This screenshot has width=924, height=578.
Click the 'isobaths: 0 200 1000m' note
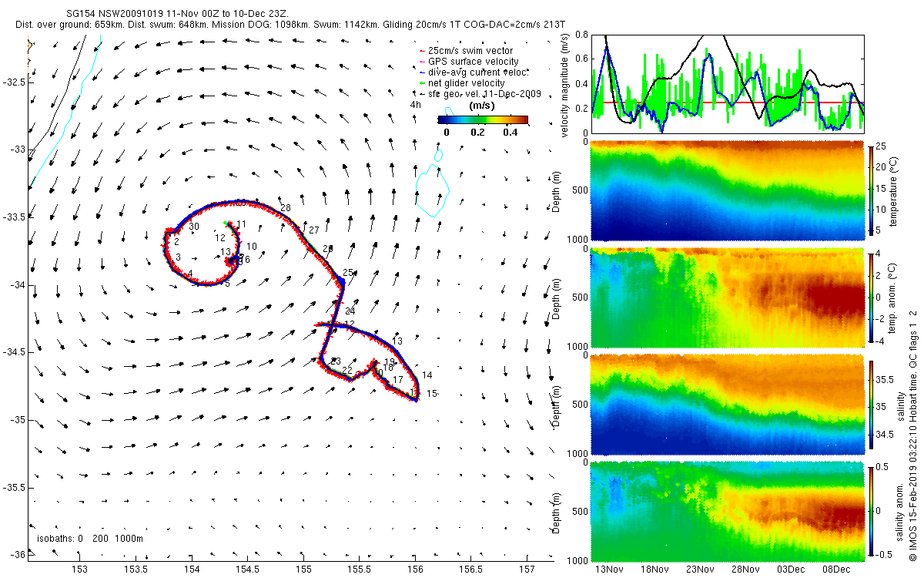(91, 538)
